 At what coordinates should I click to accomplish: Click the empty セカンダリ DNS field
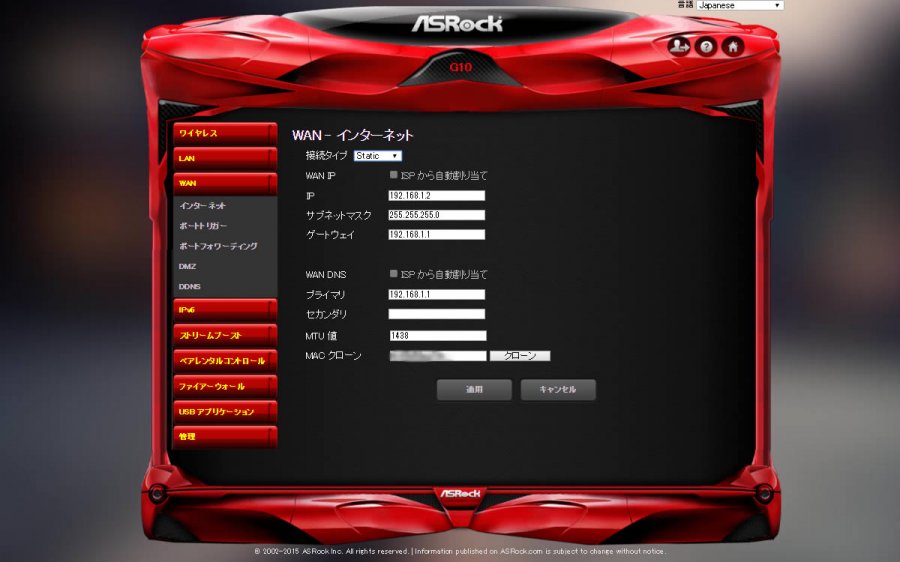[x=437, y=314]
